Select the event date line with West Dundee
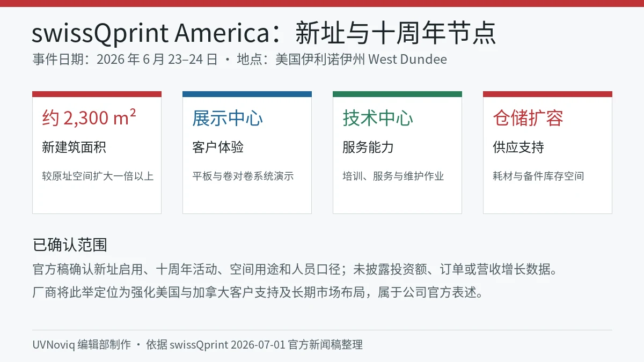This screenshot has width=644, height=362. (x=239, y=59)
